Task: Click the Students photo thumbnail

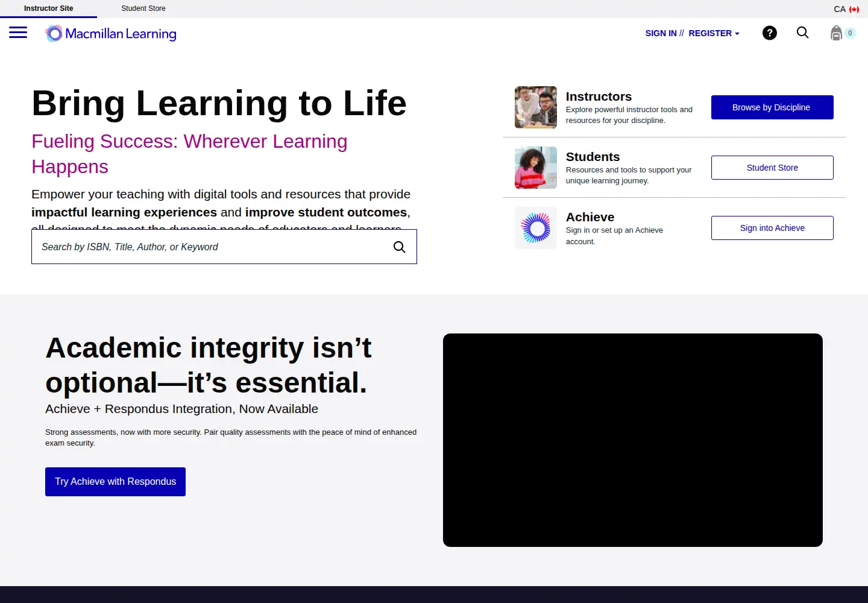Action: (x=536, y=168)
